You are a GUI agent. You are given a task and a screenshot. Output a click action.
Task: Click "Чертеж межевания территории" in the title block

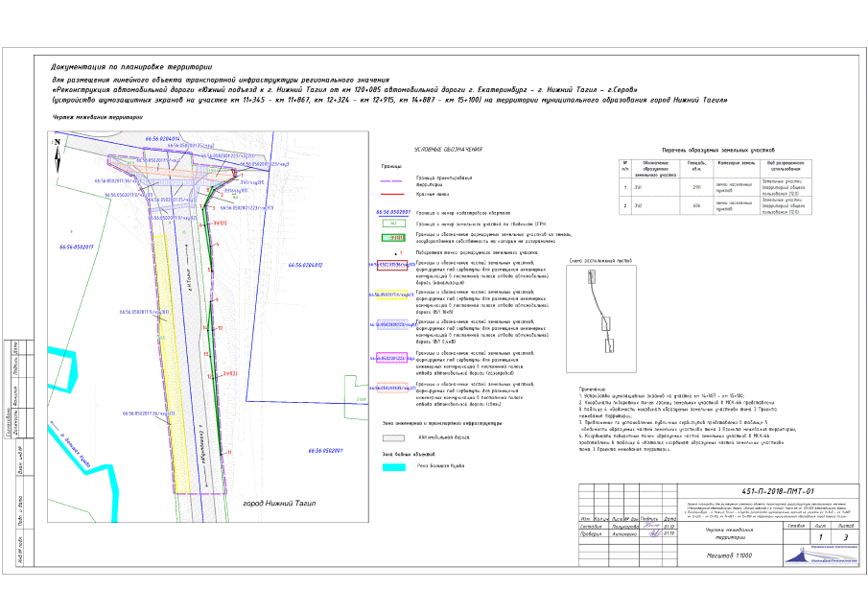click(x=730, y=533)
